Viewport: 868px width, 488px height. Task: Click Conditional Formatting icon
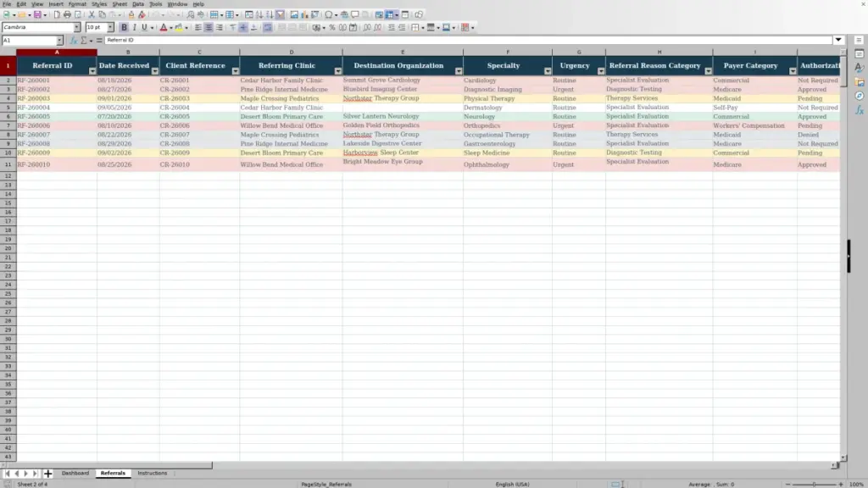pos(465,27)
